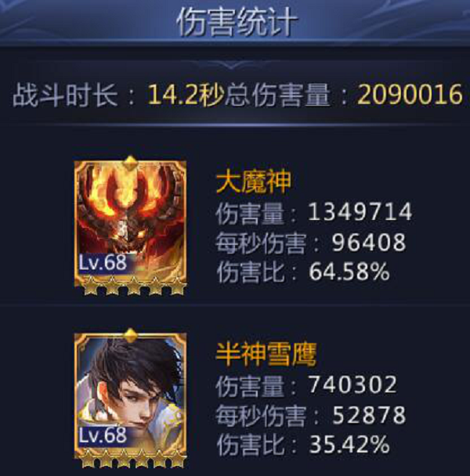Click 半神雪鹰 伤害比 35.42% figure

[349, 445]
